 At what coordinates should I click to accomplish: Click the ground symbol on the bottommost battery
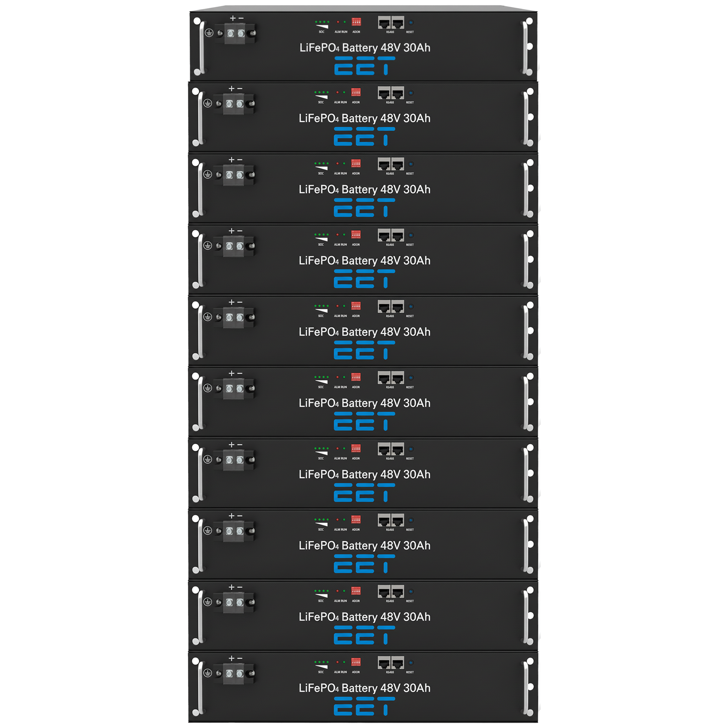207,673
